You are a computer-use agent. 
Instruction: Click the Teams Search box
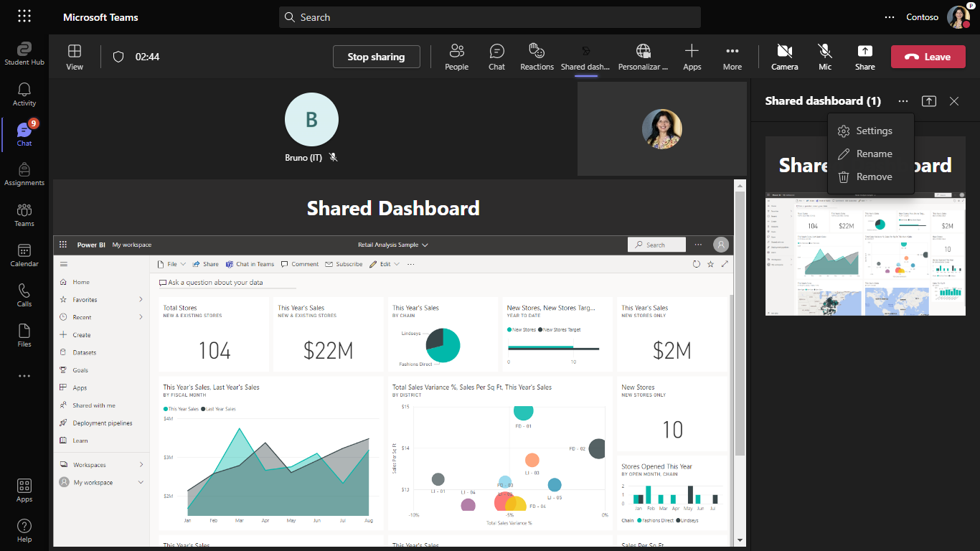click(490, 17)
